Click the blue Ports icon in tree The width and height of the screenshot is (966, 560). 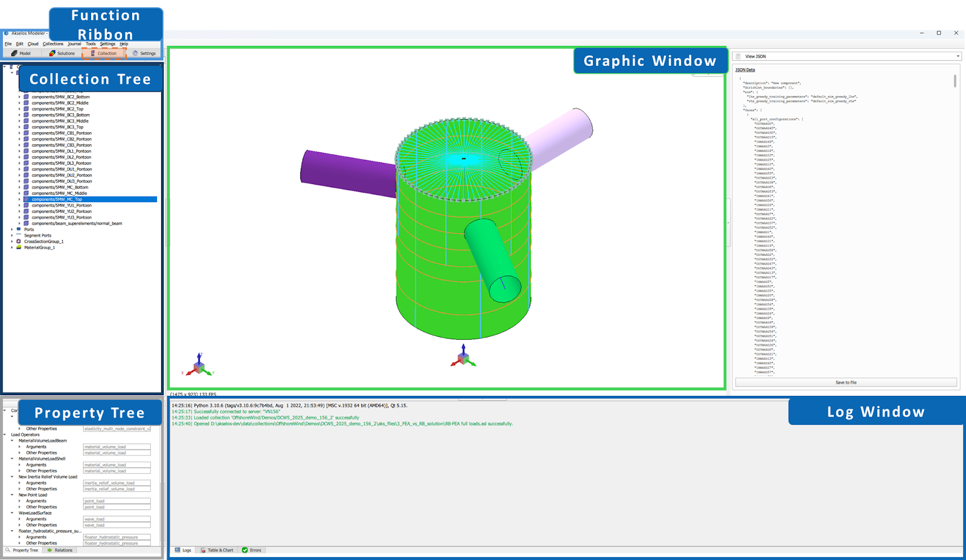pyautogui.click(x=19, y=229)
